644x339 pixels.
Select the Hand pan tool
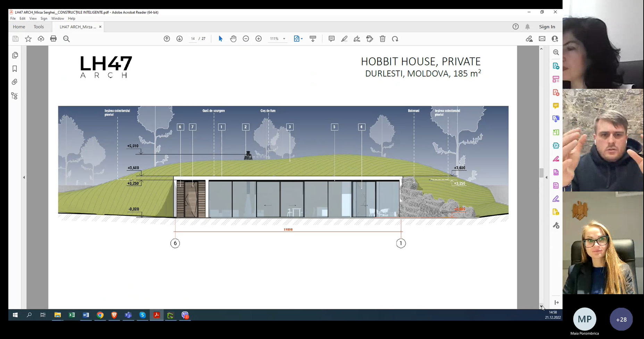coord(233,39)
